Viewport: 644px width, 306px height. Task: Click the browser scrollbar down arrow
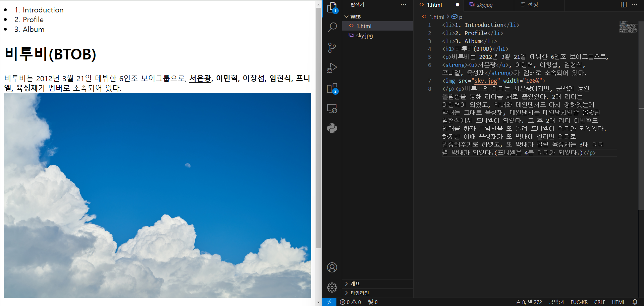coord(318,302)
